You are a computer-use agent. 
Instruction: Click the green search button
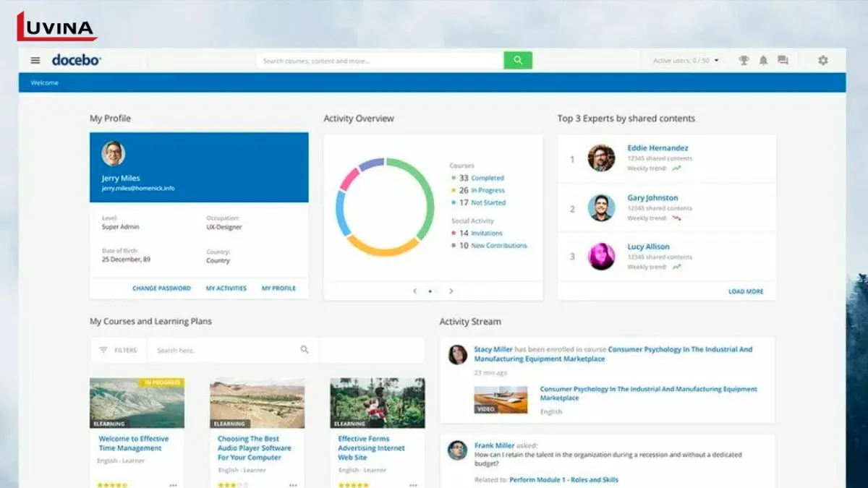coord(518,61)
